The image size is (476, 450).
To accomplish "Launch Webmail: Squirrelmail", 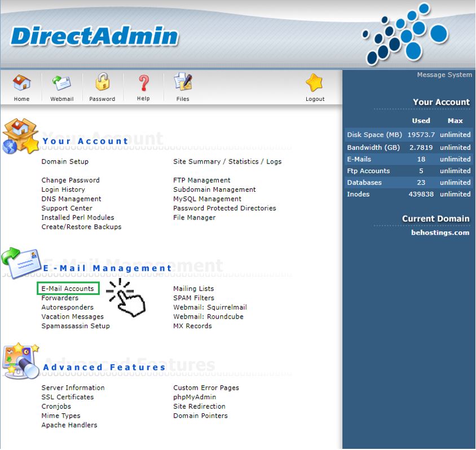I will click(210, 307).
